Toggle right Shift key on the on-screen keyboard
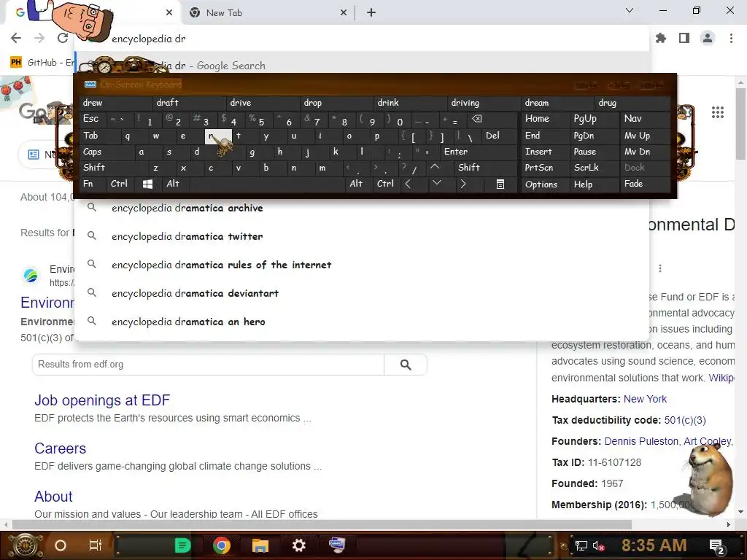Image resolution: width=747 pixels, height=560 pixels. (x=486, y=167)
